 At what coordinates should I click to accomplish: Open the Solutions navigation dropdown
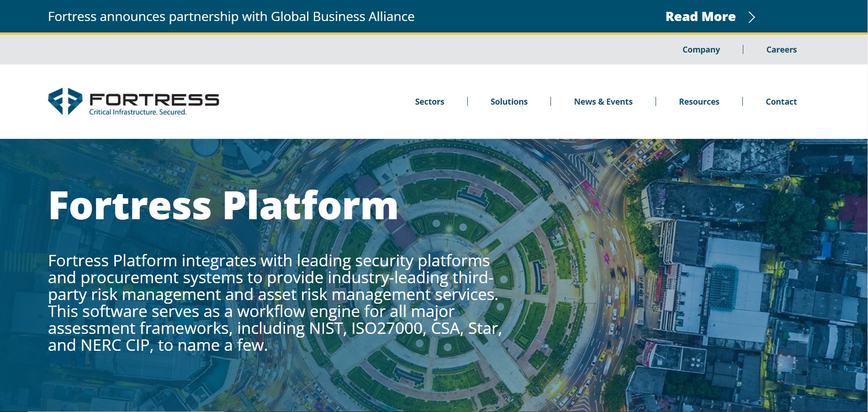tap(508, 101)
